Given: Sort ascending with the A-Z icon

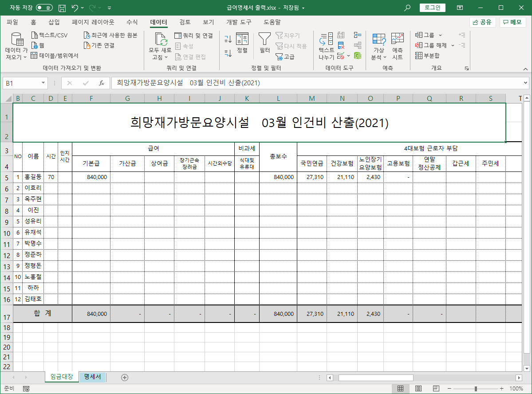Looking at the screenshot, I should point(228,39).
